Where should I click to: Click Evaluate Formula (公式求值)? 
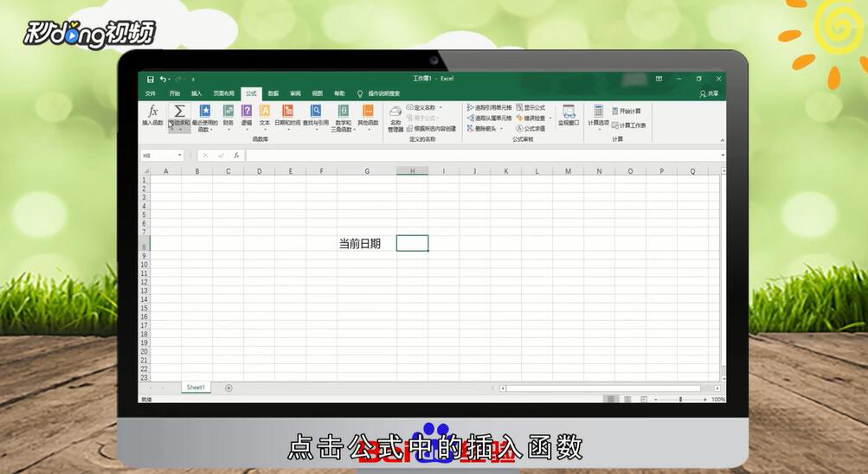point(530,128)
